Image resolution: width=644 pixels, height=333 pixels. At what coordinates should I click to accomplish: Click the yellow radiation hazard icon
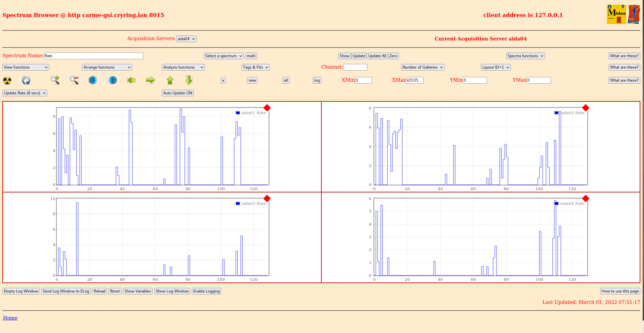pos(7,80)
